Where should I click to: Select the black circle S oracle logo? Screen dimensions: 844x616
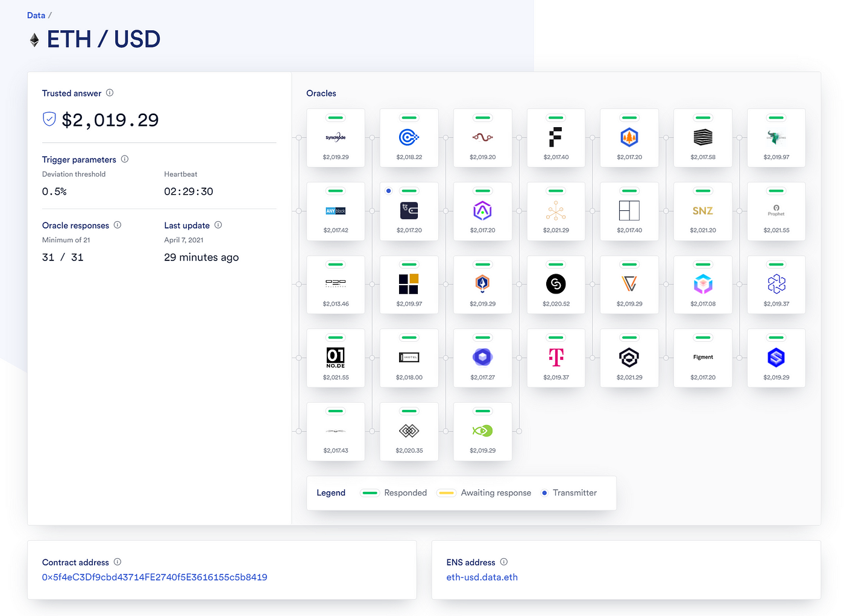coord(556,284)
